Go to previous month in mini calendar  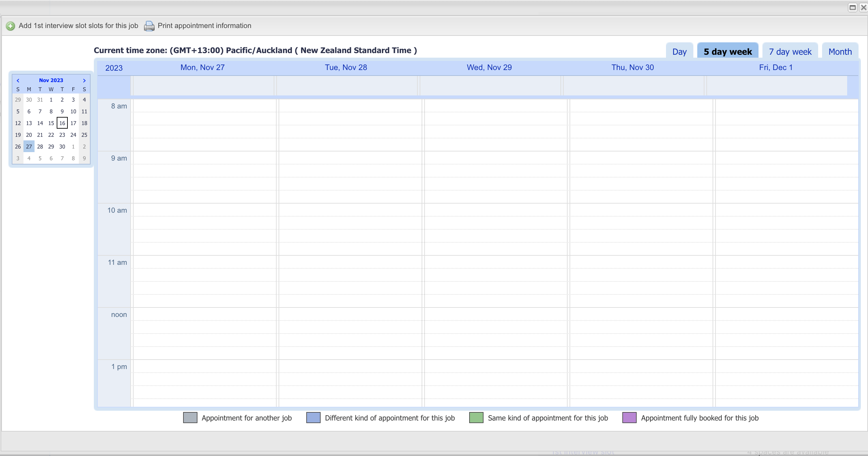point(18,80)
